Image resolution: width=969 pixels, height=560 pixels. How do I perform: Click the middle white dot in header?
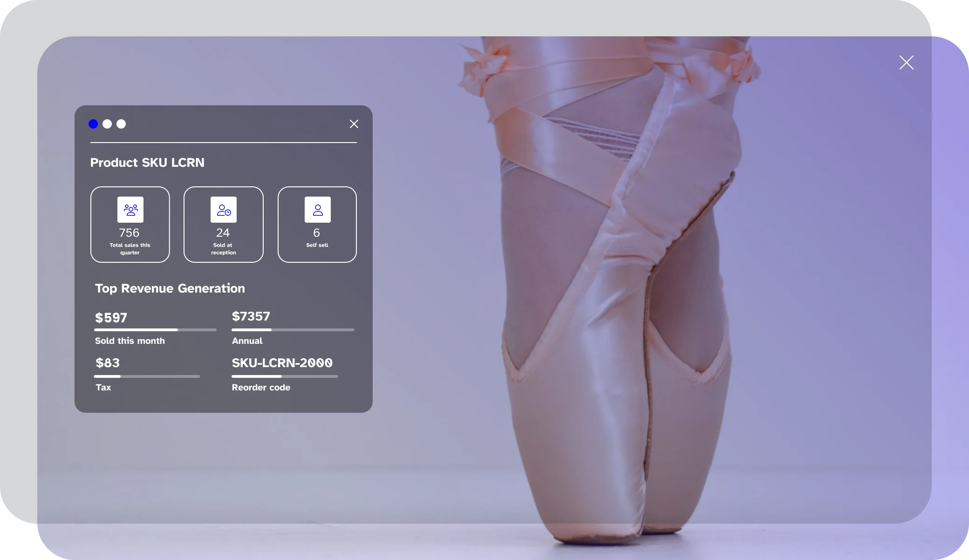[x=107, y=124]
